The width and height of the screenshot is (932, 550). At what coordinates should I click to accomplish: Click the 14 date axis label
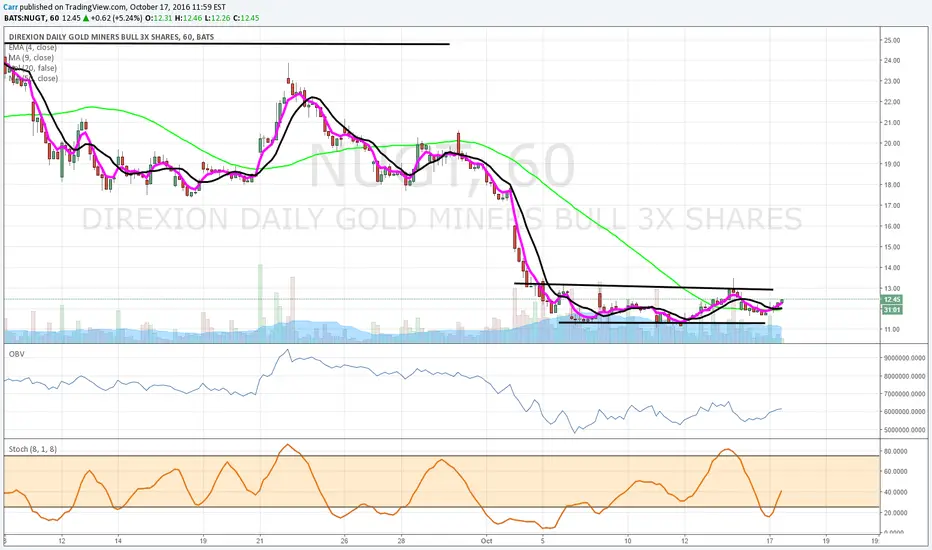pyautogui.click(x=118, y=541)
